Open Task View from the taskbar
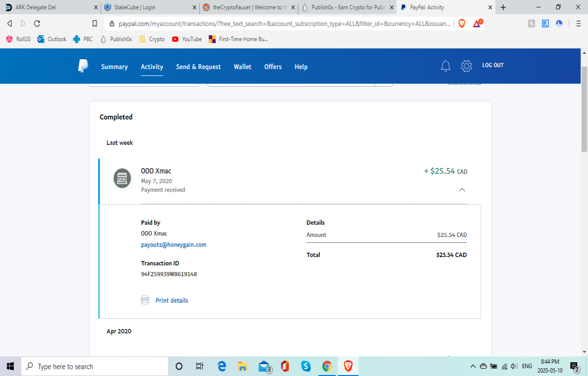 click(199, 366)
